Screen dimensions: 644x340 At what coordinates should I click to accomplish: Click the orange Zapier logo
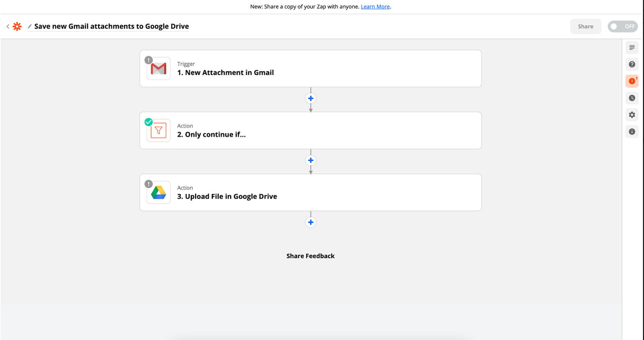(17, 27)
